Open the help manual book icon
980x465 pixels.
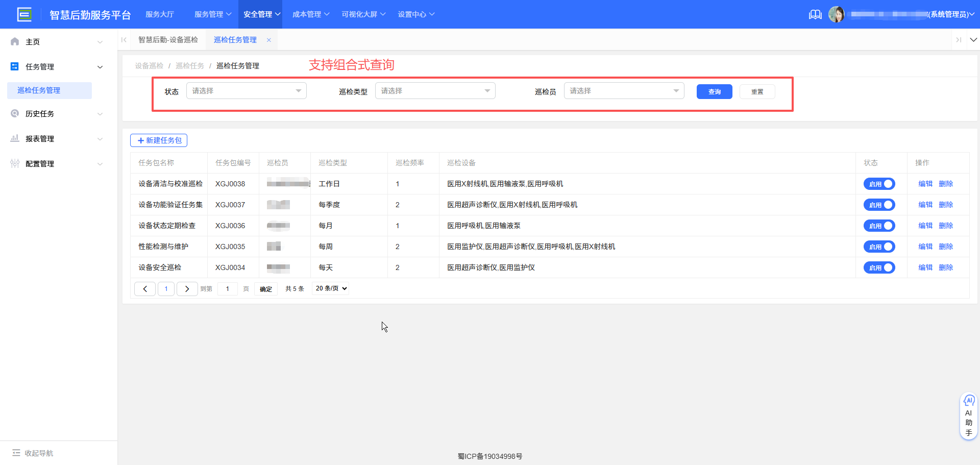tap(815, 14)
